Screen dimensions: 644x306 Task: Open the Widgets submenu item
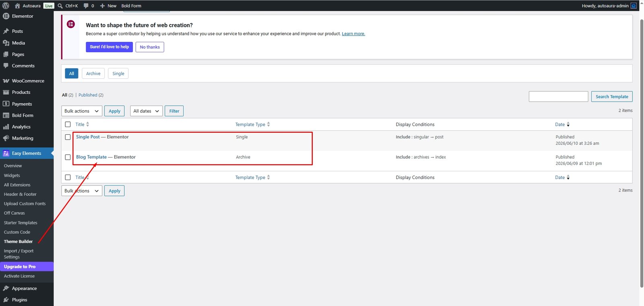[x=12, y=175]
